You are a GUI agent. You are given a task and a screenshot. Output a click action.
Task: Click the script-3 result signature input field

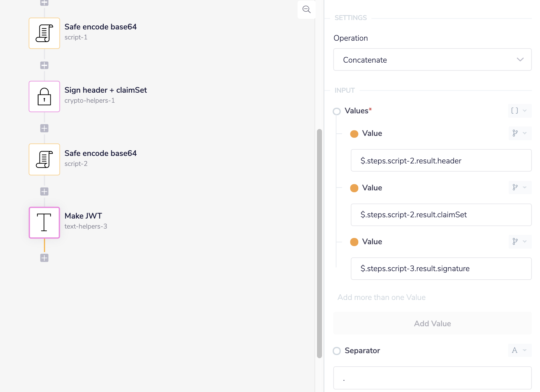[441, 269]
